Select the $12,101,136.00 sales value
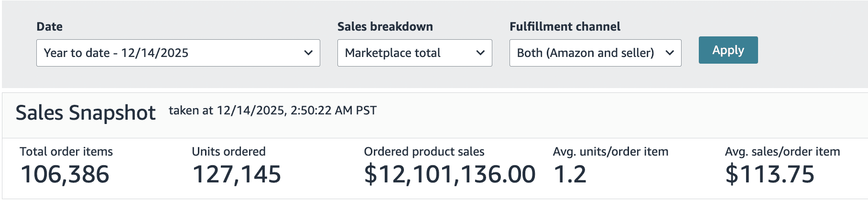 (449, 174)
